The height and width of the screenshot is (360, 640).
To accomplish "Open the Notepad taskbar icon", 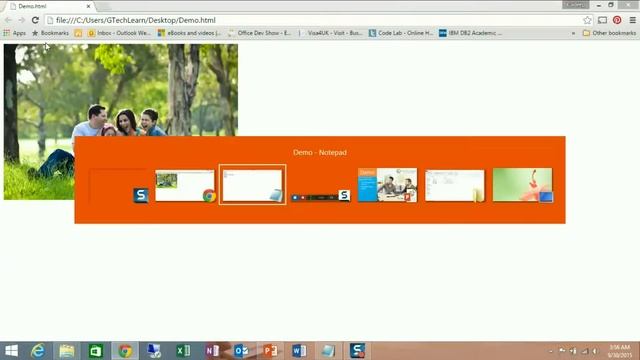I will [x=328, y=351].
